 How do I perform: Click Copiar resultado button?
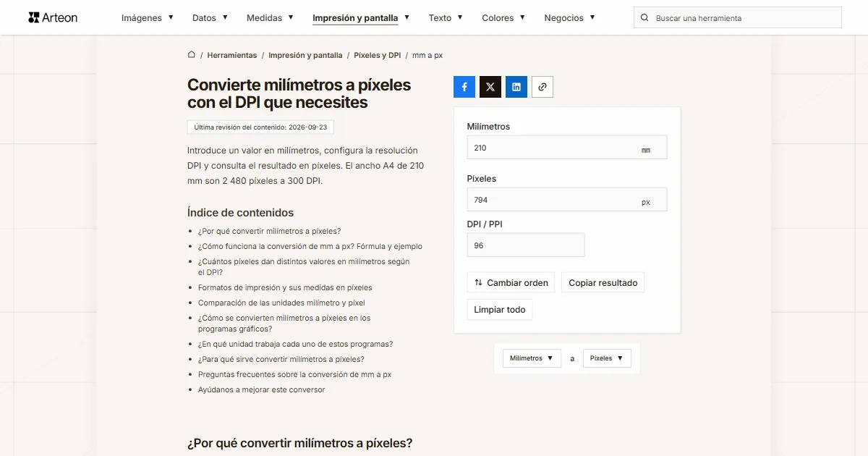click(603, 282)
